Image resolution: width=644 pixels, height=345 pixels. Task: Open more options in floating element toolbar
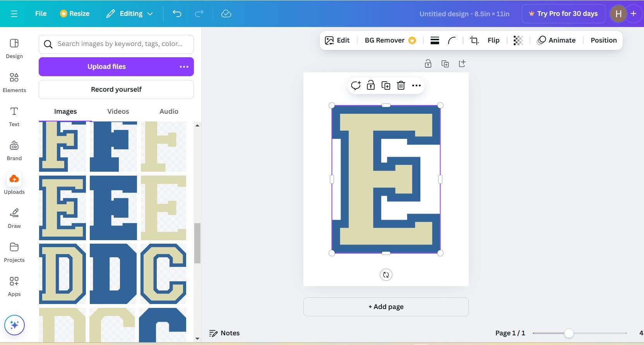click(x=416, y=85)
